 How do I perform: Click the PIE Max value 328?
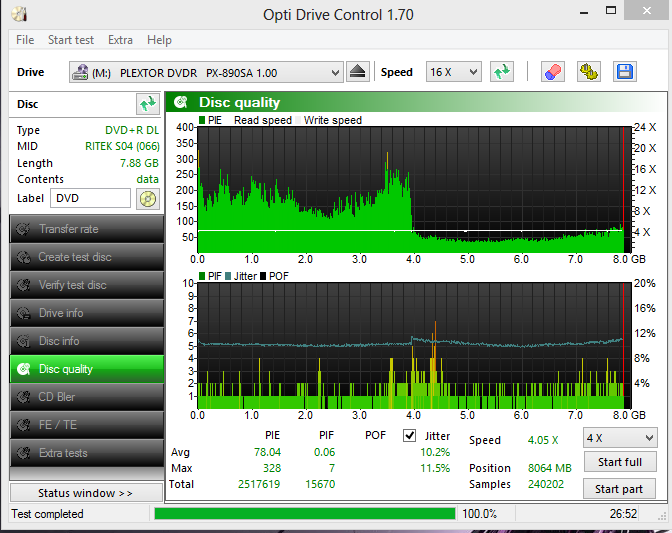272,468
